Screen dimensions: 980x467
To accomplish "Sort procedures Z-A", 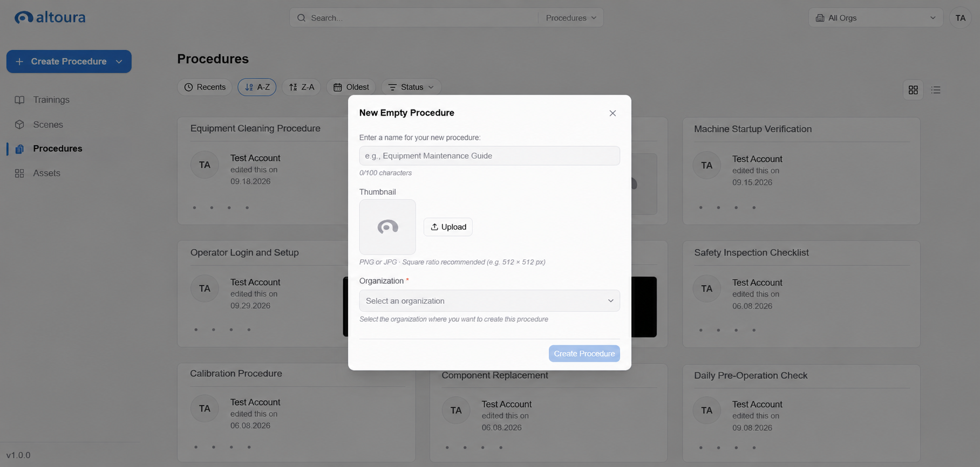I will [302, 87].
